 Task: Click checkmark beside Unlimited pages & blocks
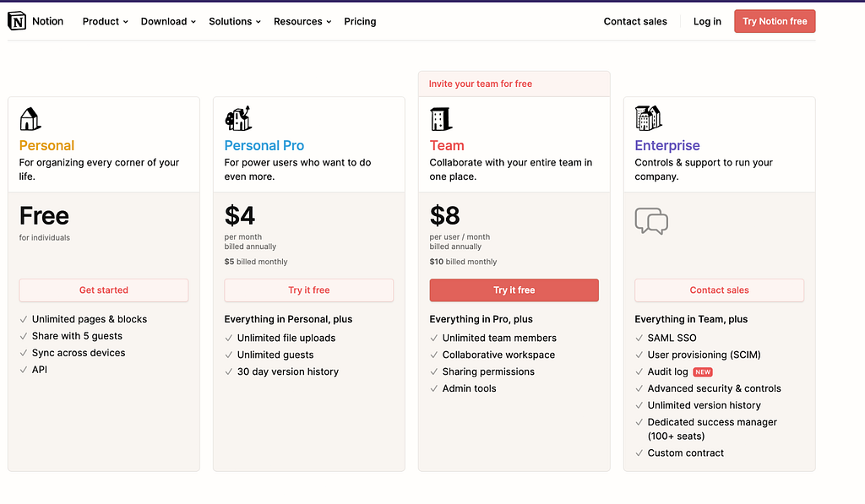coord(23,319)
